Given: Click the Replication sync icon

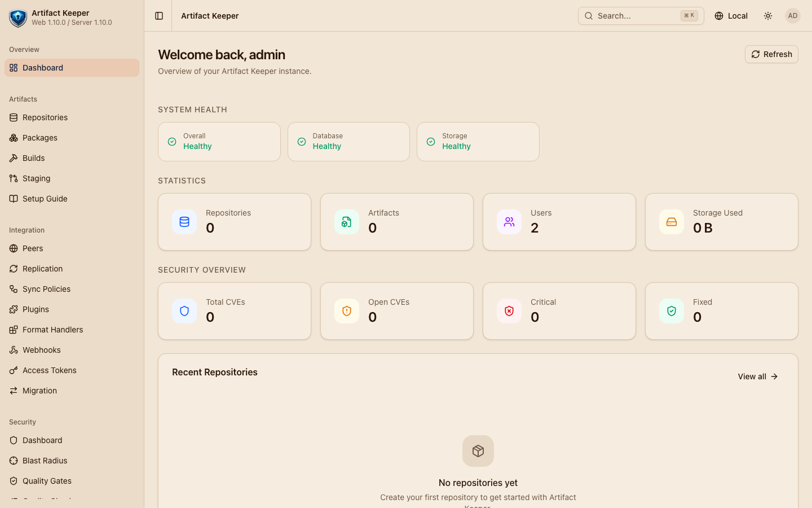Looking at the screenshot, I should [x=14, y=269].
